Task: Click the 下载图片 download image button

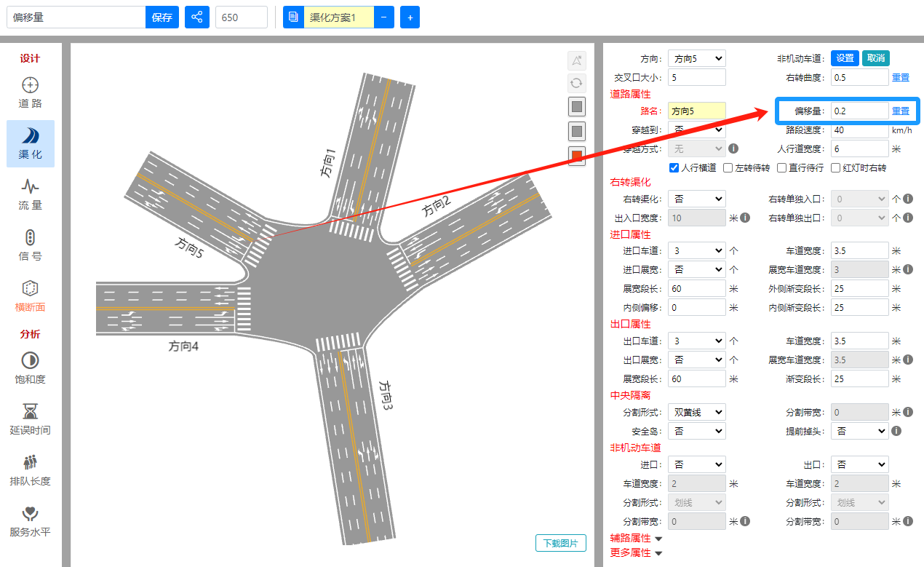Action: tap(560, 543)
